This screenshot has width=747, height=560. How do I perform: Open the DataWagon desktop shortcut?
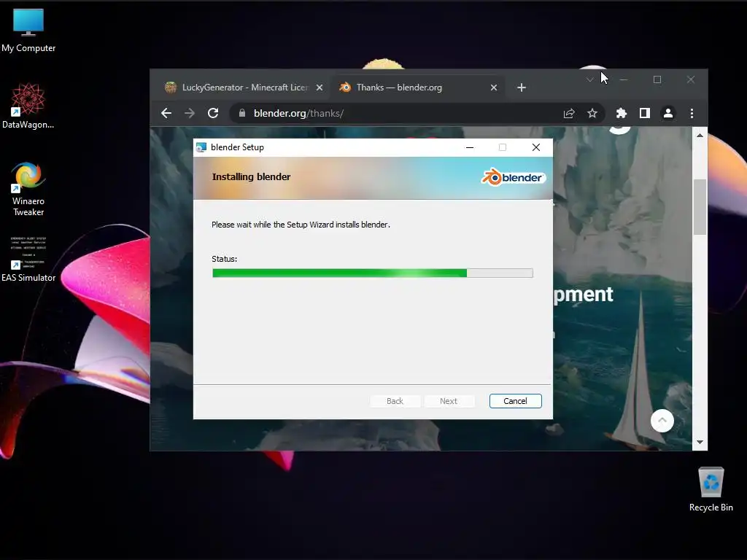28,106
